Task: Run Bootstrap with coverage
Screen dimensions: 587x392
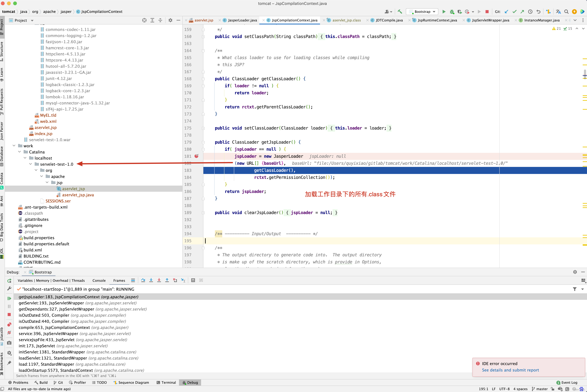Action: tap(459, 11)
